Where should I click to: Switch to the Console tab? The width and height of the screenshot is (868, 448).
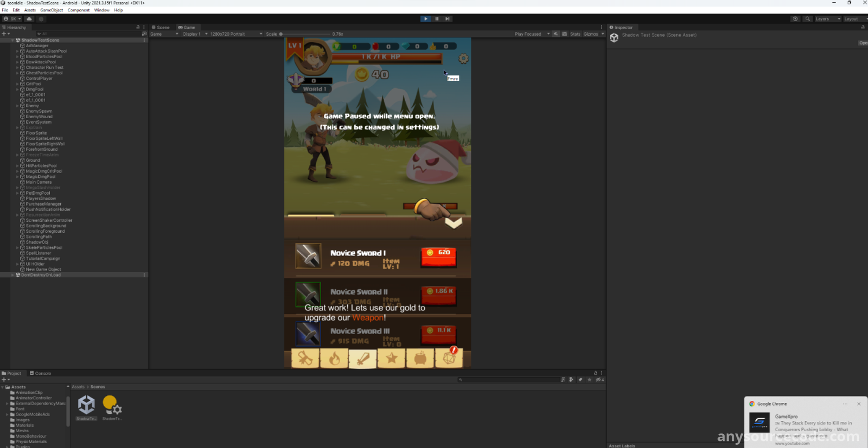pyautogui.click(x=41, y=373)
